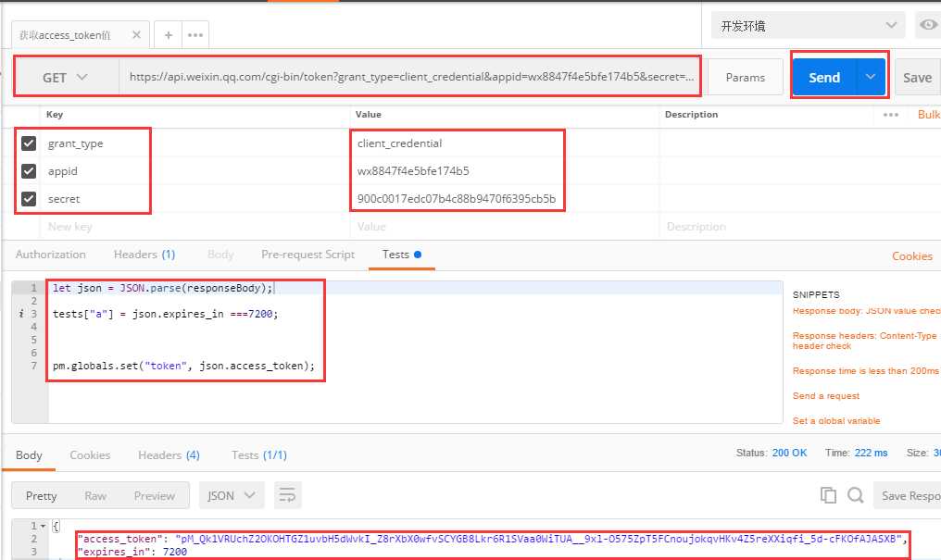
Task: Add a new request tab
Action: coord(169,35)
